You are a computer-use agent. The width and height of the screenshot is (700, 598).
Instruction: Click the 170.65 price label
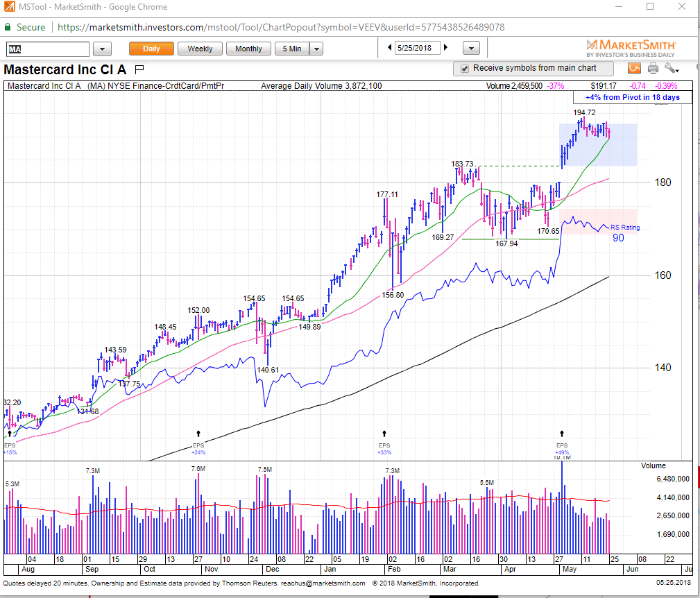click(548, 231)
